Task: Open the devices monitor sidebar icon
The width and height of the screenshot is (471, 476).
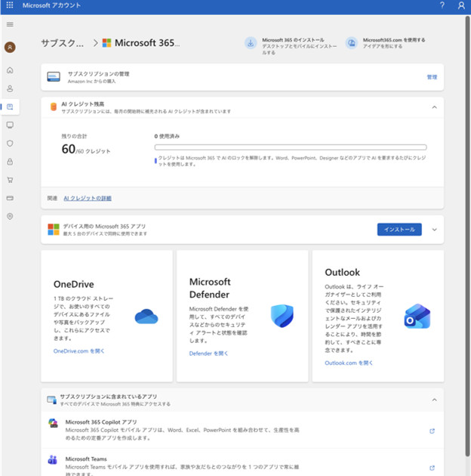Action: click(x=10, y=125)
